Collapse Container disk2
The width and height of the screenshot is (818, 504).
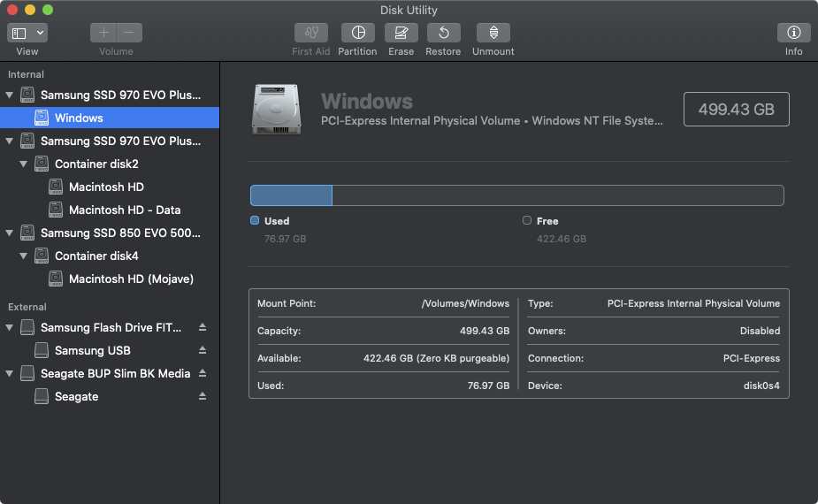(24, 164)
